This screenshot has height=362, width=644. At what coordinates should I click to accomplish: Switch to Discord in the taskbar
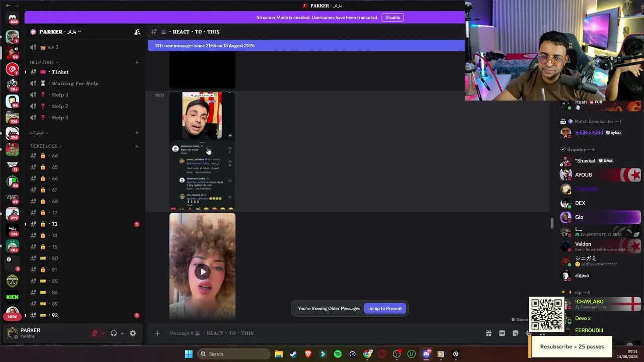pos(426,354)
